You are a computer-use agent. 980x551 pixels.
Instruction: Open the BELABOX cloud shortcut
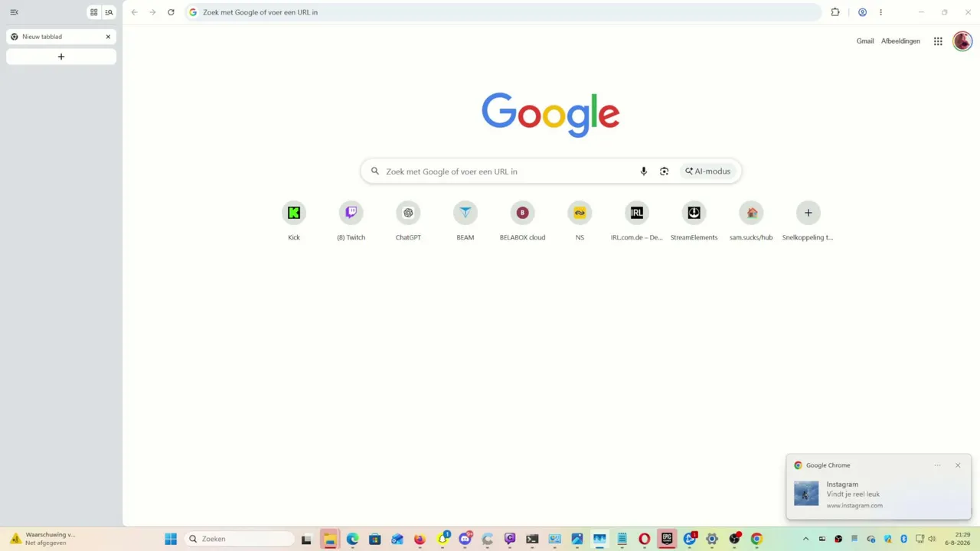pos(522,221)
